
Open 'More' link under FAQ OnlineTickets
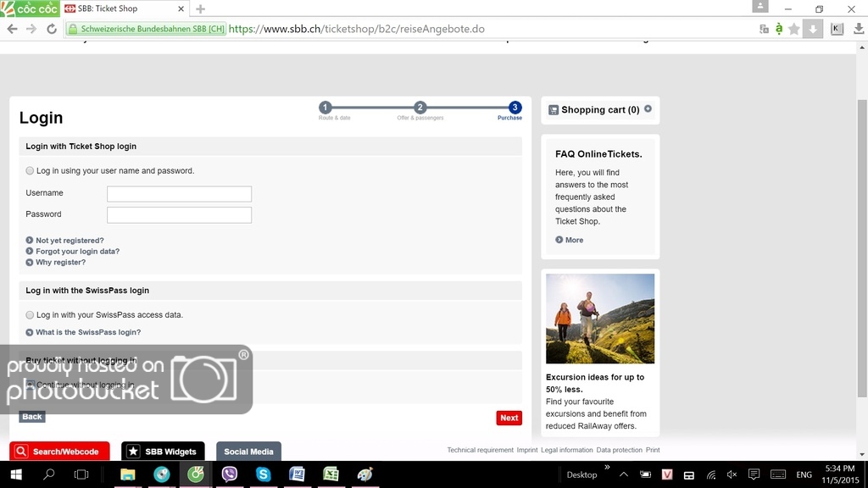(574, 240)
